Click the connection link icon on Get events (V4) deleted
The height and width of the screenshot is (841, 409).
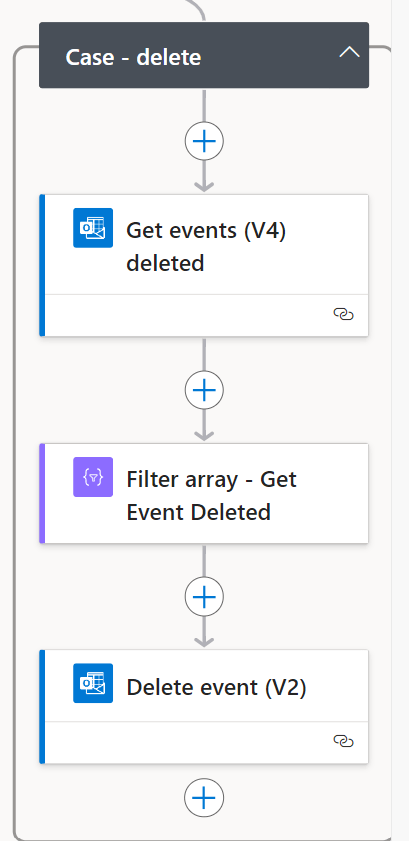[343, 314]
